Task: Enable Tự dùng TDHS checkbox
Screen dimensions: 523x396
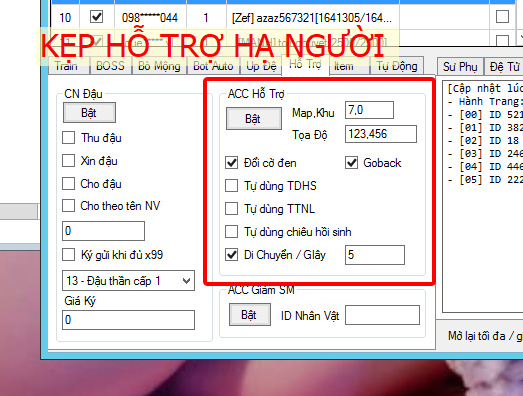Action: (231, 186)
